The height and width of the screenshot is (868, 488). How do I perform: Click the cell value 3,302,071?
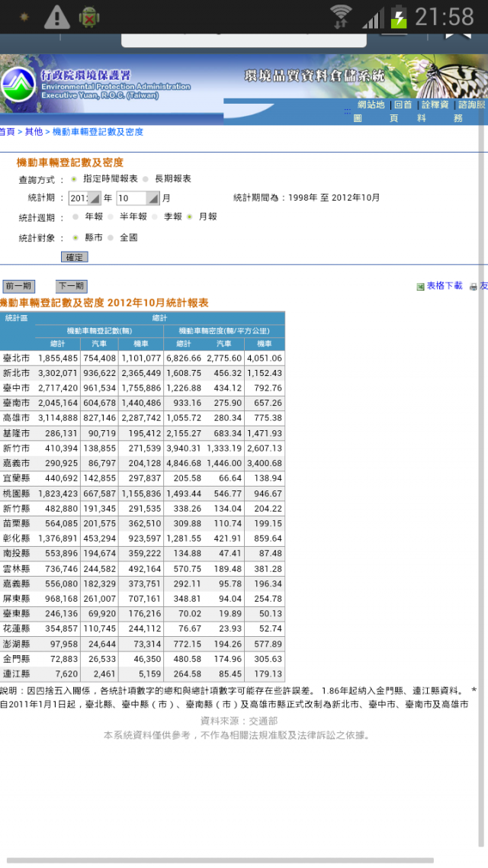click(58, 374)
